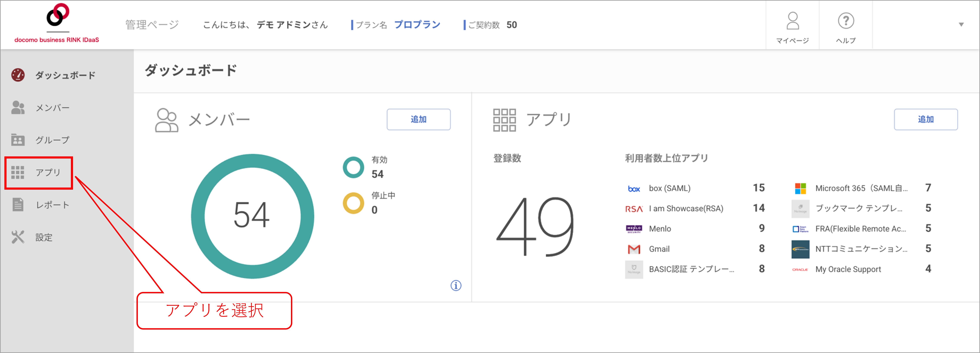Open グループ from the sidebar menu
The image size is (980, 353).
tap(52, 140)
